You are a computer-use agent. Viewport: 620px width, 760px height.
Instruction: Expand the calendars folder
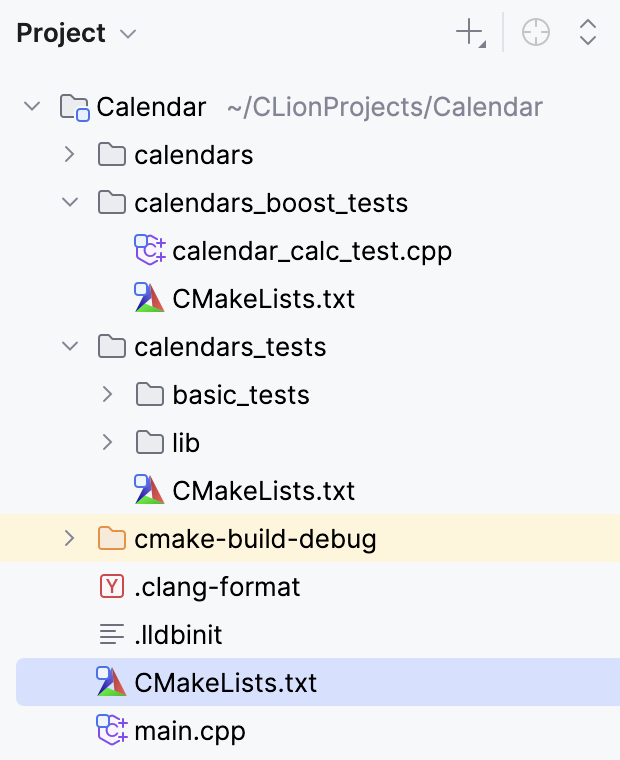(69, 155)
